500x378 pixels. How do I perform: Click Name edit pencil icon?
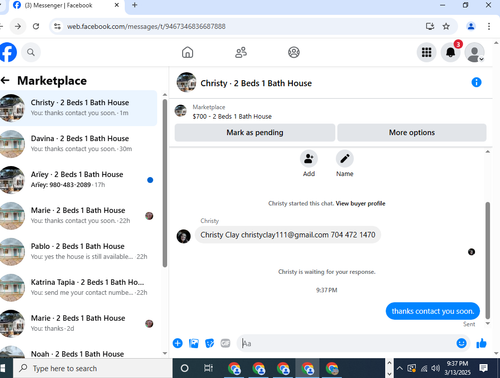(344, 159)
